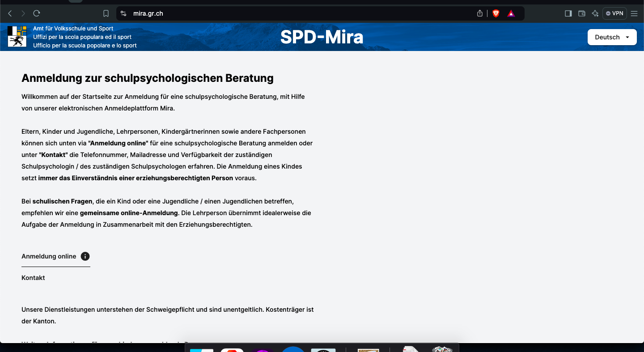Open site settings icon beside the URL
The width and height of the screenshot is (644, 352).
[x=124, y=13]
